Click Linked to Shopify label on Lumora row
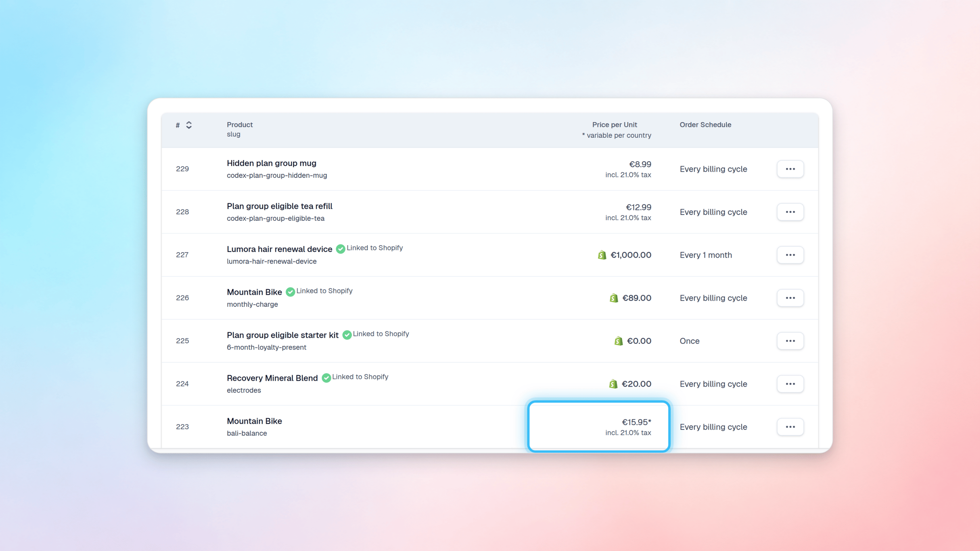 [x=375, y=248]
